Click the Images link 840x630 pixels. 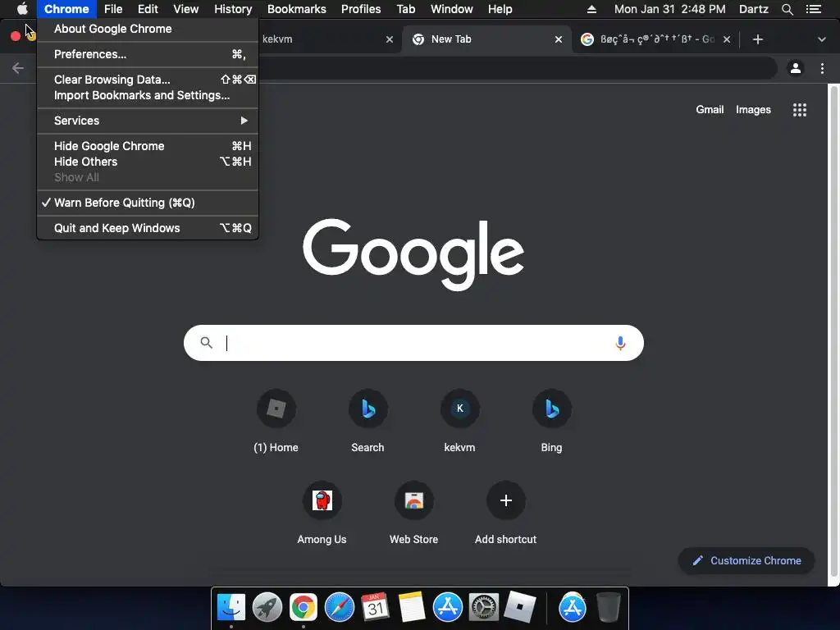[753, 110]
